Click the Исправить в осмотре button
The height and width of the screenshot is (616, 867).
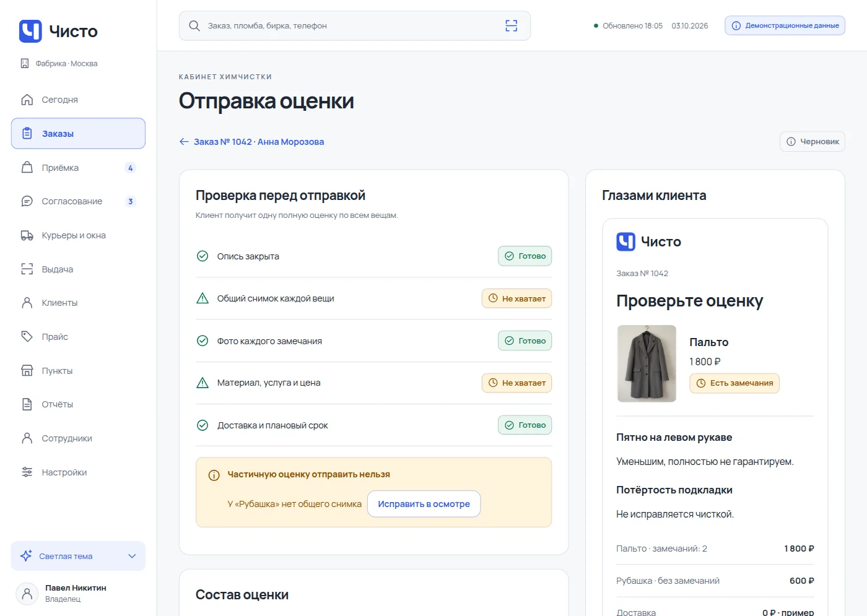click(424, 504)
